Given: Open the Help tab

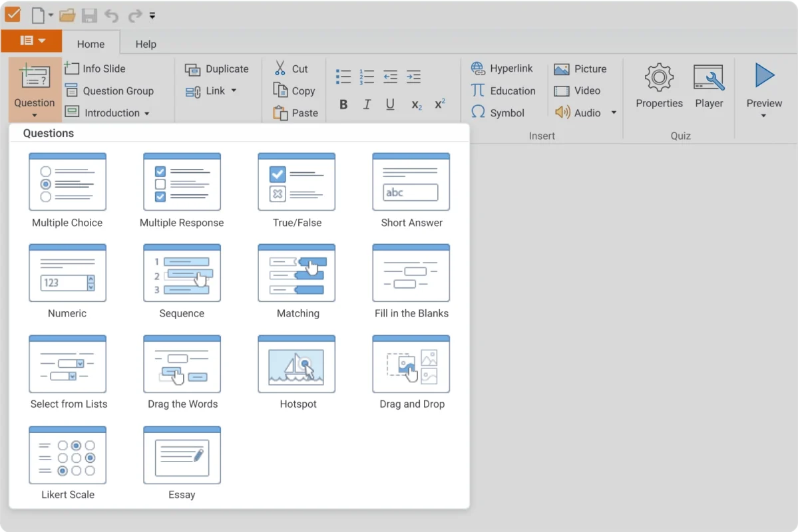Looking at the screenshot, I should click(x=146, y=44).
